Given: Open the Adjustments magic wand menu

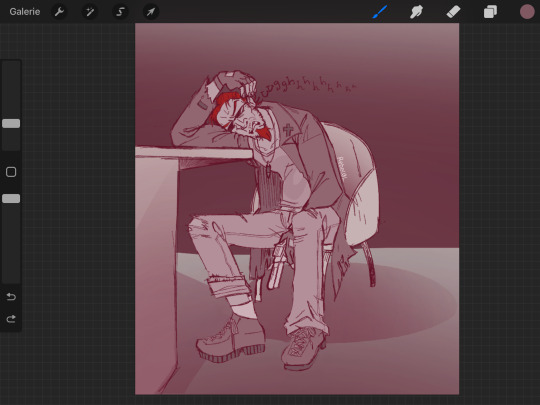Looking at the screenshot, I should [x=90, y=12].
